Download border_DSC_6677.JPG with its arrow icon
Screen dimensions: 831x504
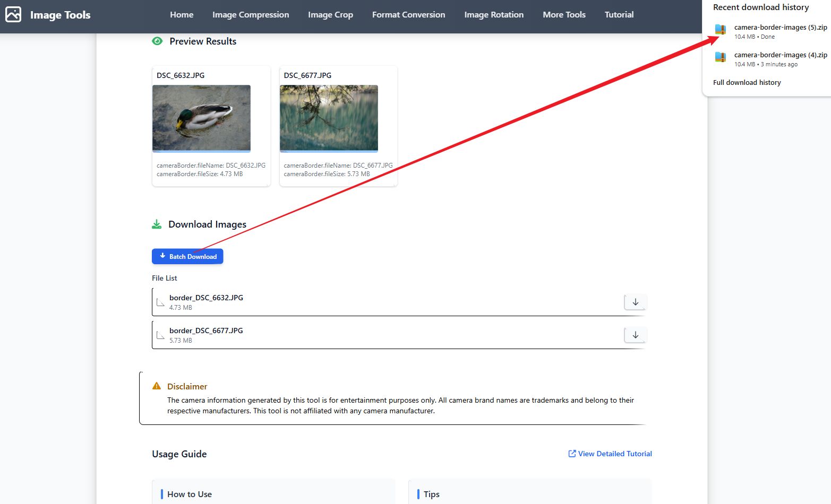pos(635,335)
